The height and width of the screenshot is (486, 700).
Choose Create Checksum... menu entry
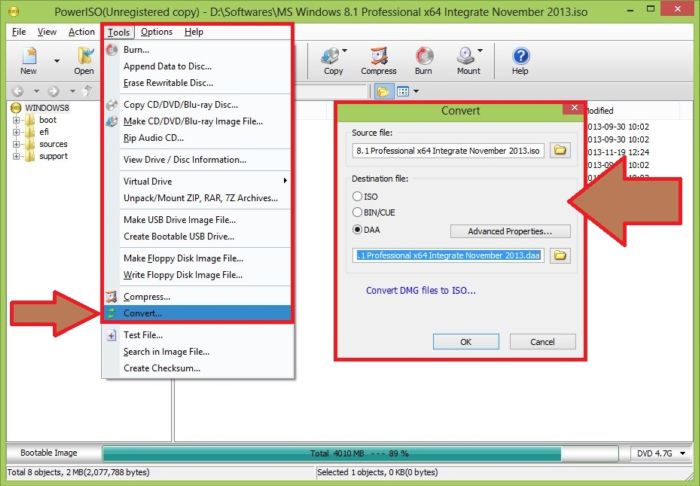(x=197, y=368)
